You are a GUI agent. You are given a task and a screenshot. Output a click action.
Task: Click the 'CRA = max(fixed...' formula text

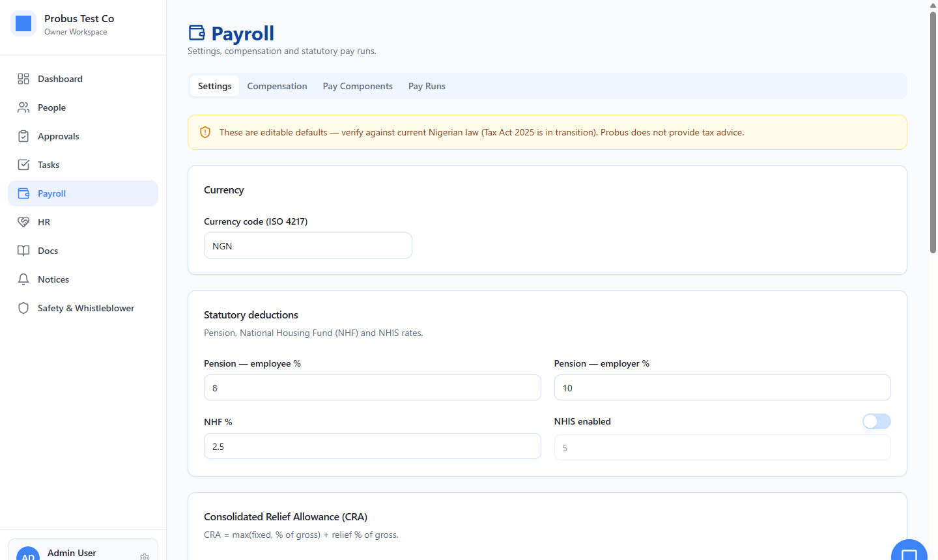click(301, 535)
